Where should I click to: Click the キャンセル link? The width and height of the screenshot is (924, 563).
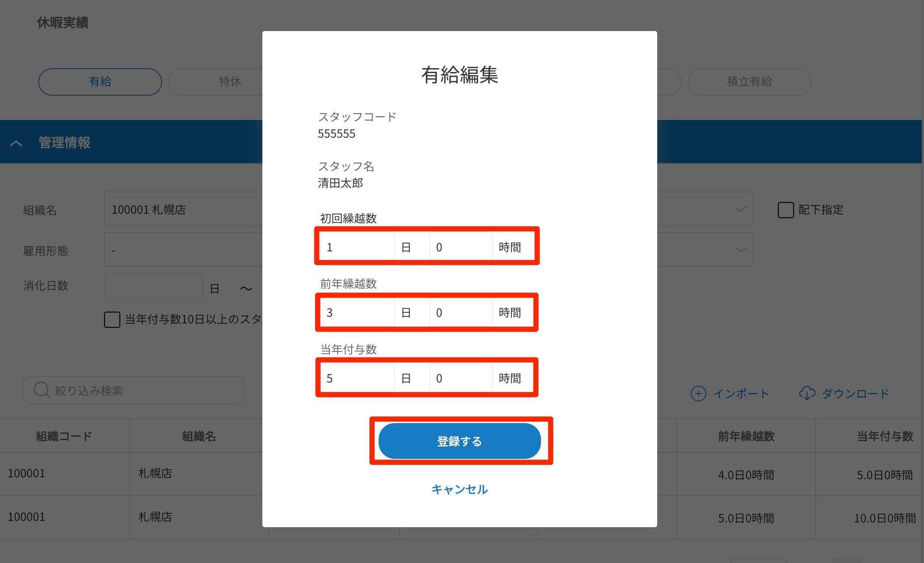459,489
